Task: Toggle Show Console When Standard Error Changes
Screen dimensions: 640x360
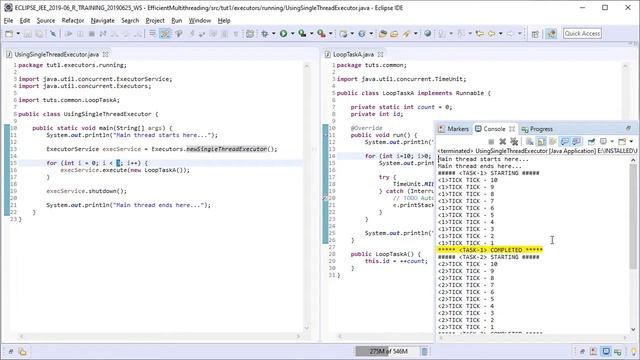Action: 576,142
